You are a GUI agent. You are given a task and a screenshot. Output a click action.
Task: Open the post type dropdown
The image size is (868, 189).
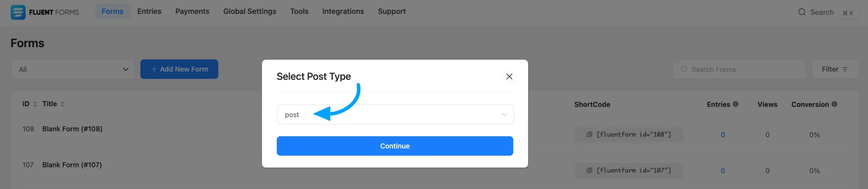tap(395, 114)
